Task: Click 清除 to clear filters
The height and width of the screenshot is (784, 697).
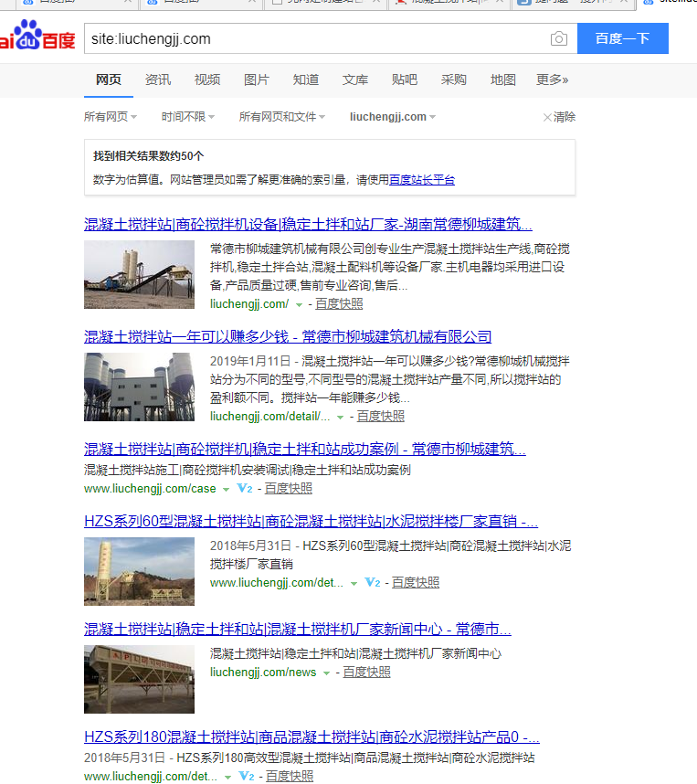Action: point(564,117)
